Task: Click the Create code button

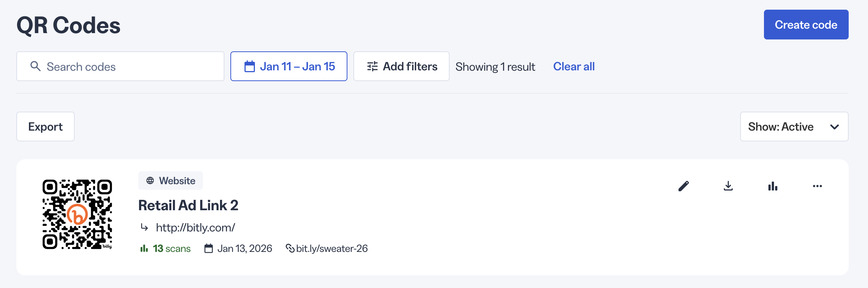Action: [806, 25]
